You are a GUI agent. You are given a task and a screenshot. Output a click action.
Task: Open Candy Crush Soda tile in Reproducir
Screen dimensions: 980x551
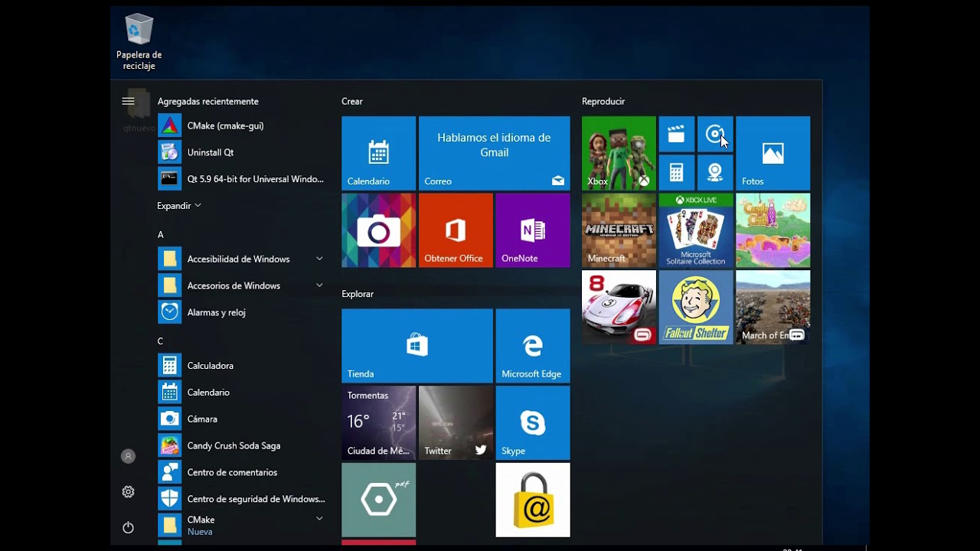(773, 230)
